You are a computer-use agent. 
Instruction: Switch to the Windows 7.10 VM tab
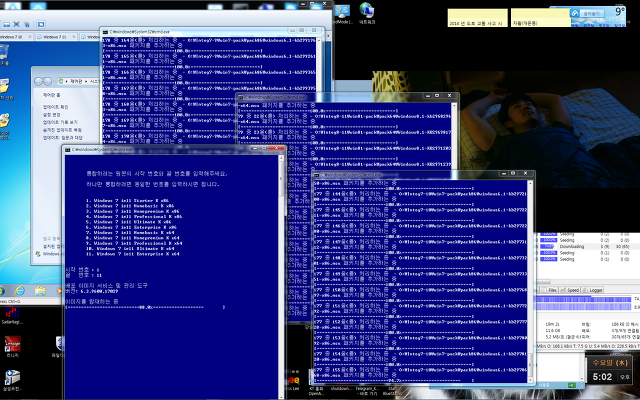(15, 37)
